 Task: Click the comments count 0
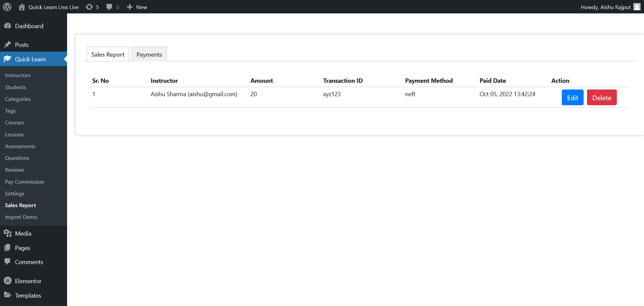coord(117,7)
